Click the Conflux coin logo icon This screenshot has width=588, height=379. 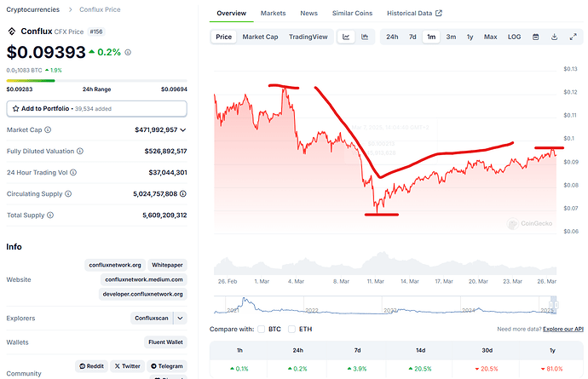[12, 32]
